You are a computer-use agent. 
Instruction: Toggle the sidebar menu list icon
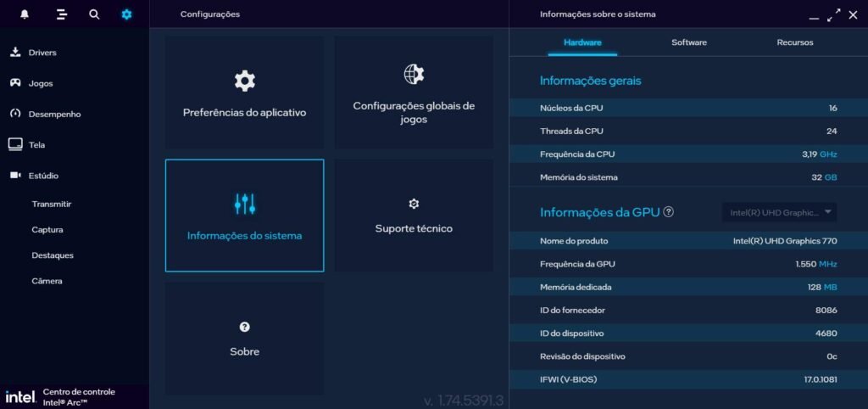pos(61,14)
